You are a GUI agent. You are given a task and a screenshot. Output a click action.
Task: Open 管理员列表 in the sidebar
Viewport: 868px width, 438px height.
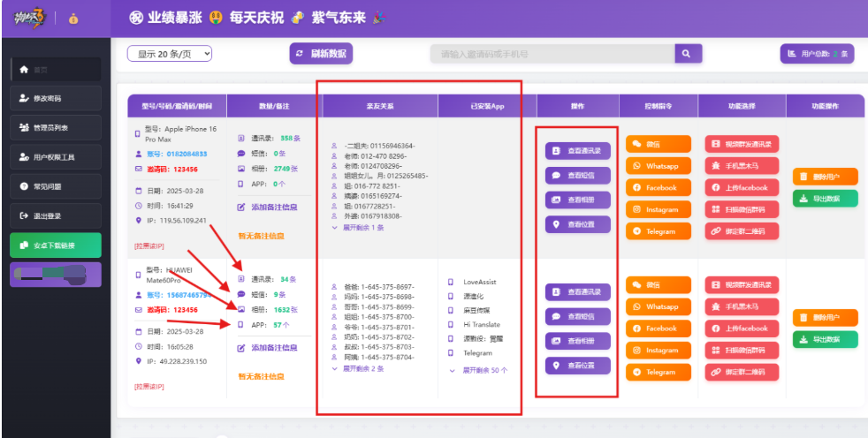click(56, 128)
